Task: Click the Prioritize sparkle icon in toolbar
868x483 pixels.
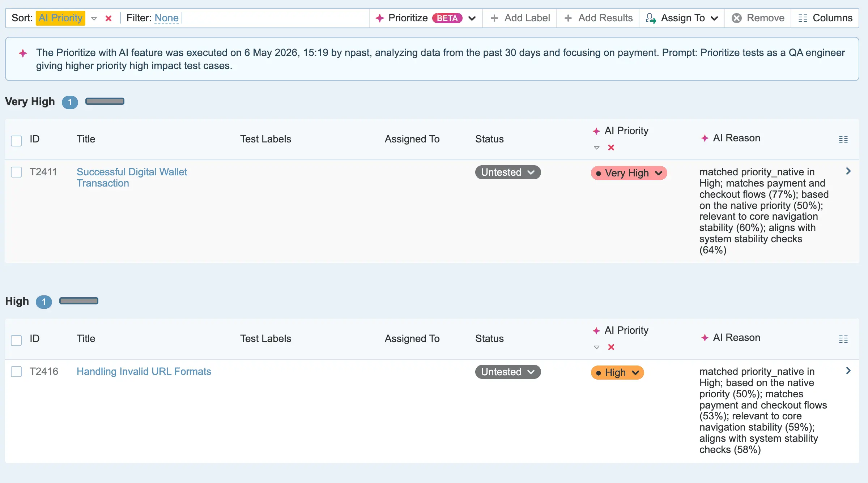Action: click(379, 18)
